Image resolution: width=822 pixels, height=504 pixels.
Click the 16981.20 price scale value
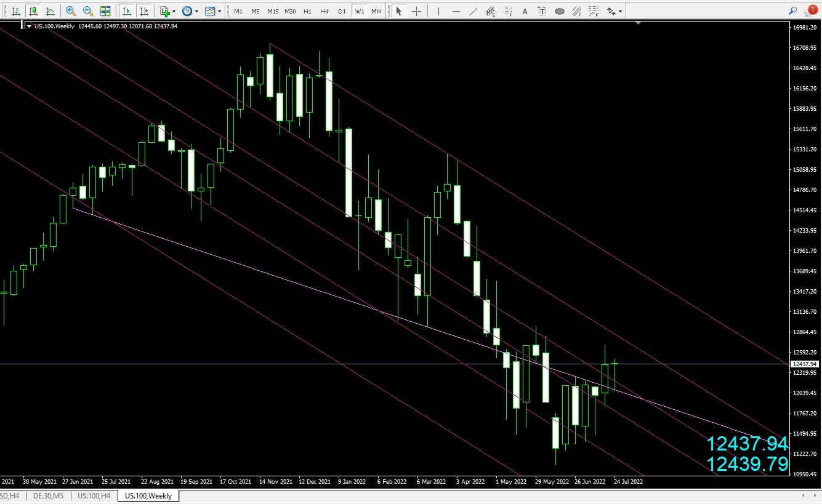pos(805,28)
